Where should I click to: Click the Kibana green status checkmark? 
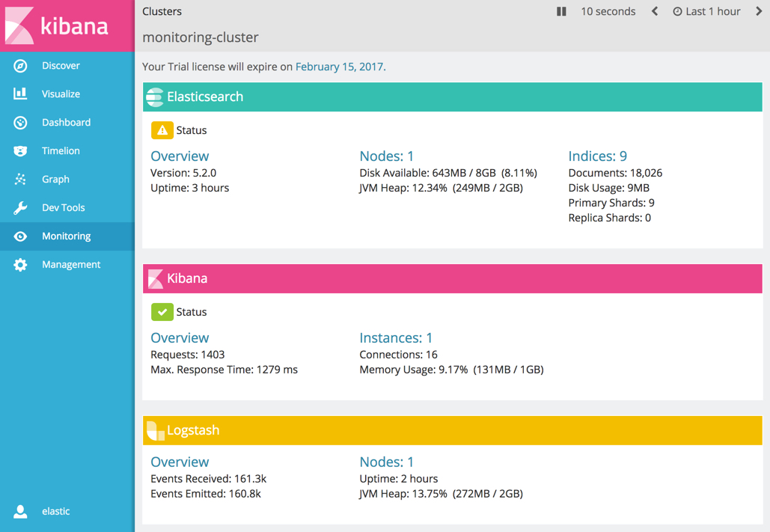(164, 311)
